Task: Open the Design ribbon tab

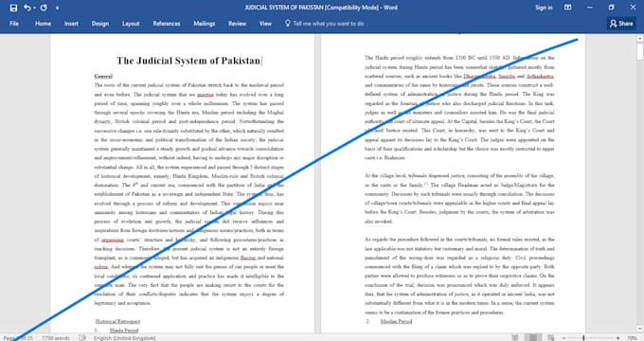Action: pos(100,24)
